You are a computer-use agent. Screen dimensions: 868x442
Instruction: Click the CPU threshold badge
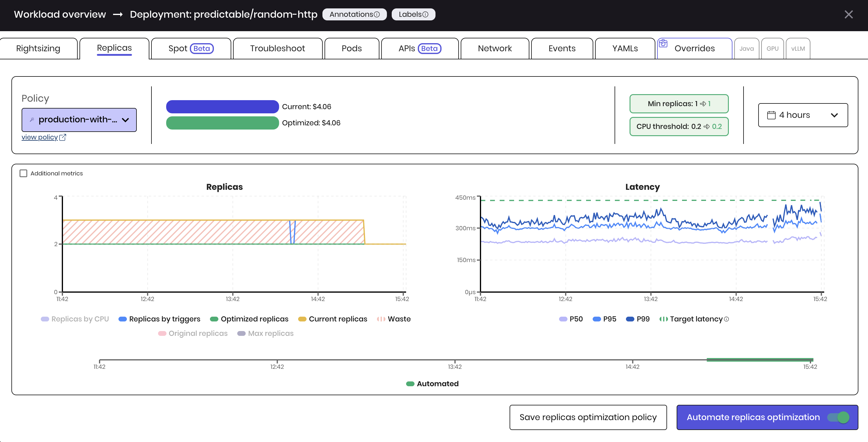[x=679, y=126]
